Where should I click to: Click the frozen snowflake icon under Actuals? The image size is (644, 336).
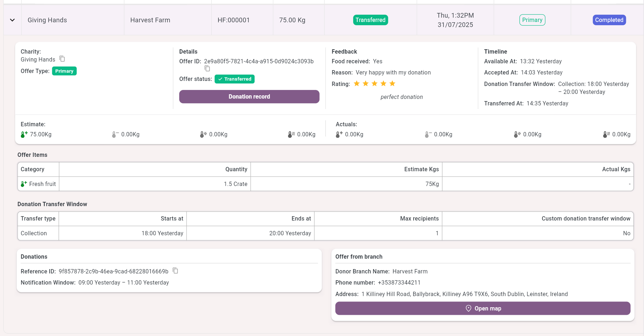(517, 135)
